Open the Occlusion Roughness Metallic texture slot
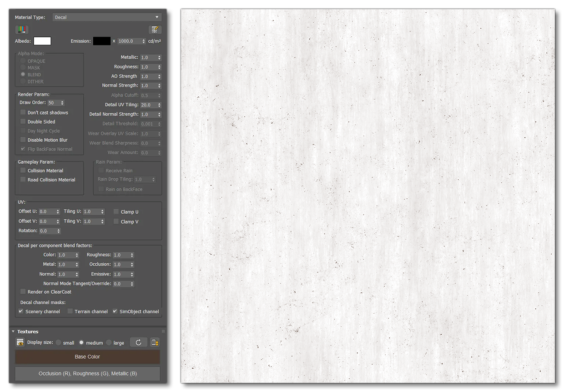The width and height of the screenshot is (564, 392). (x=88, y=374)
